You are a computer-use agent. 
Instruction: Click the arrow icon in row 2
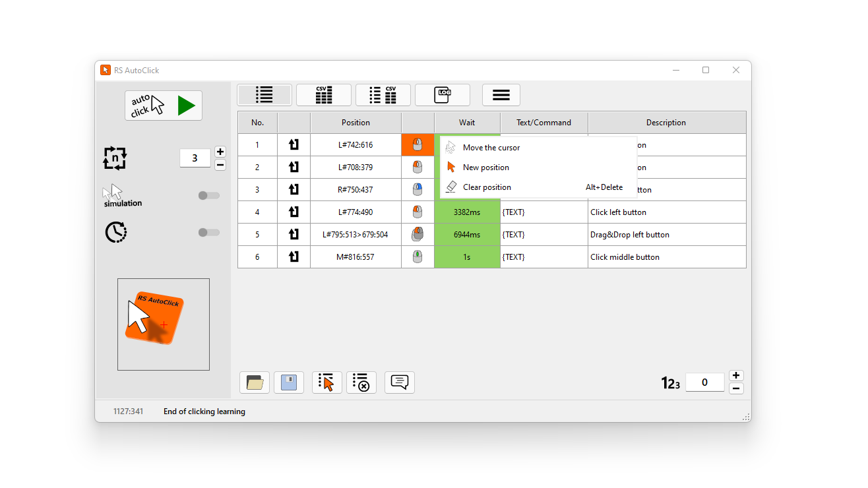(294, 168)
